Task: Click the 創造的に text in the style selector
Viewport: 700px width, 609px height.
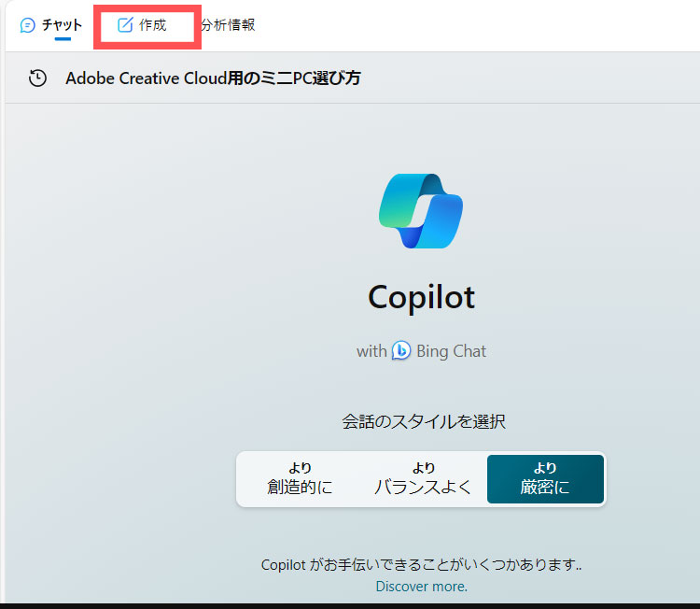Action: tap(300, 487)
